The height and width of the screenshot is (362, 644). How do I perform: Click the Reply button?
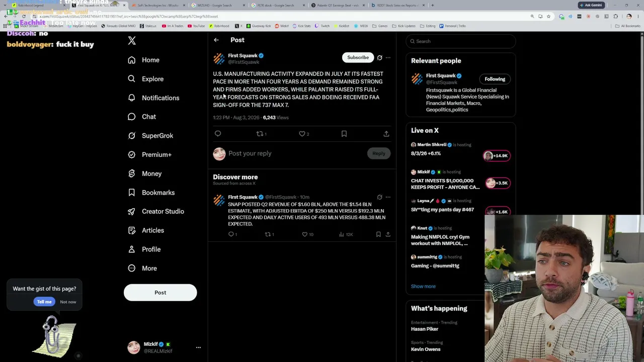point(378,154)
